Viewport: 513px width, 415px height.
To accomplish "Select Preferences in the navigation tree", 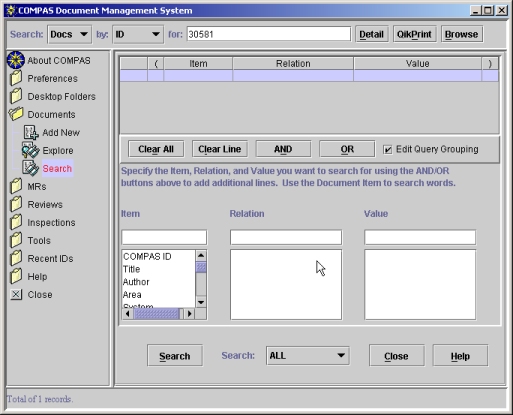I will 52,79.
